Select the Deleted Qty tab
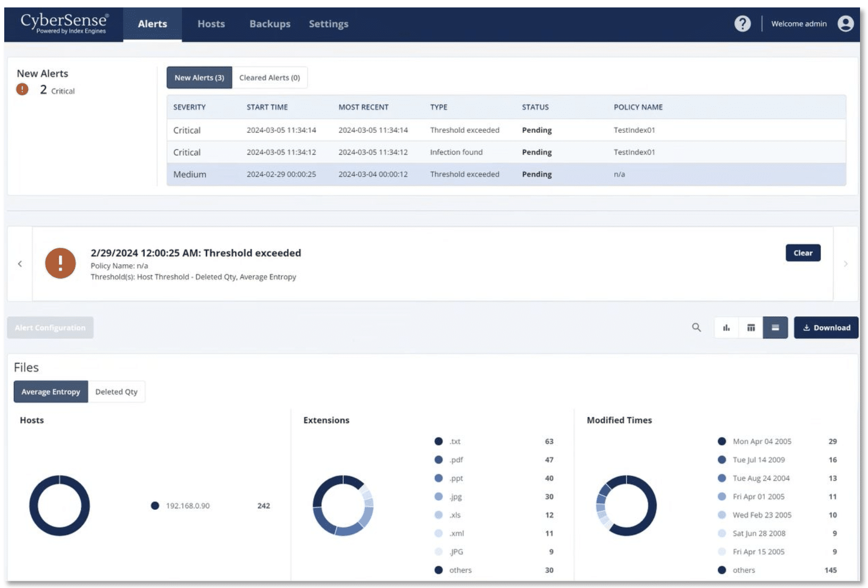The width and height of the screenshot is (868, 588). pos(116,392)
